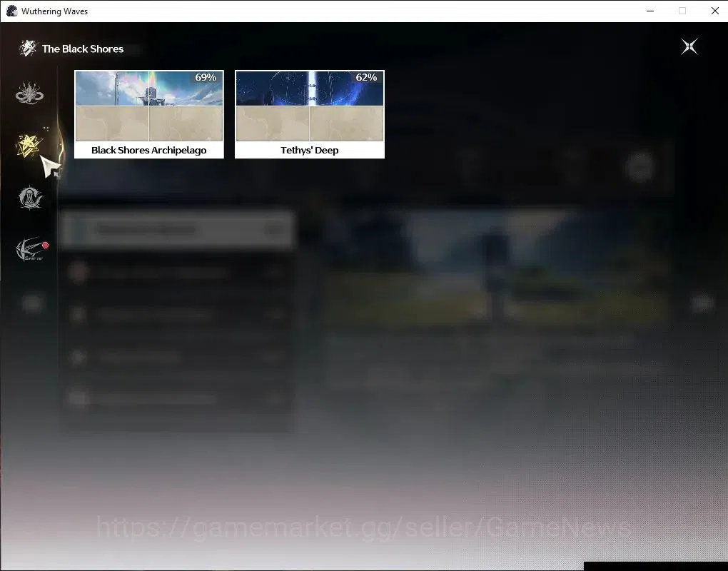Close the exploration menu with the X icon
728x571 pixels.
(x=689, y=46)
